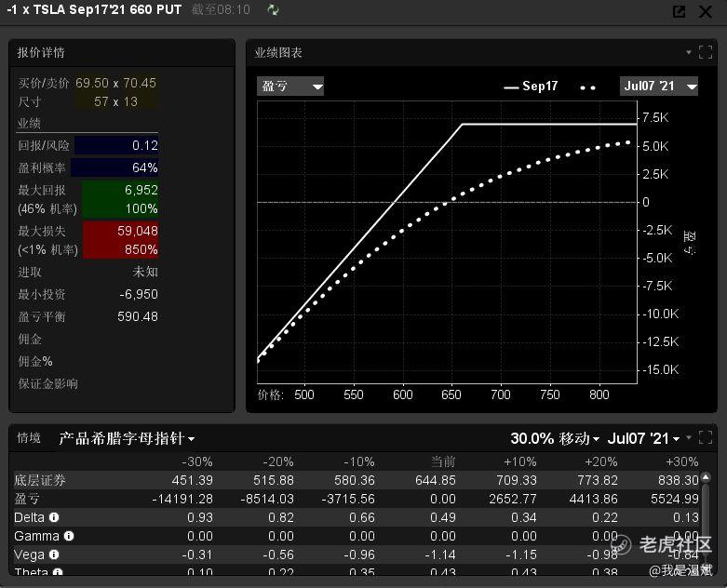The width and height of the screenshot is (727, 588).
Task: Click the 佣金% row label
Action: pos(35,361)
